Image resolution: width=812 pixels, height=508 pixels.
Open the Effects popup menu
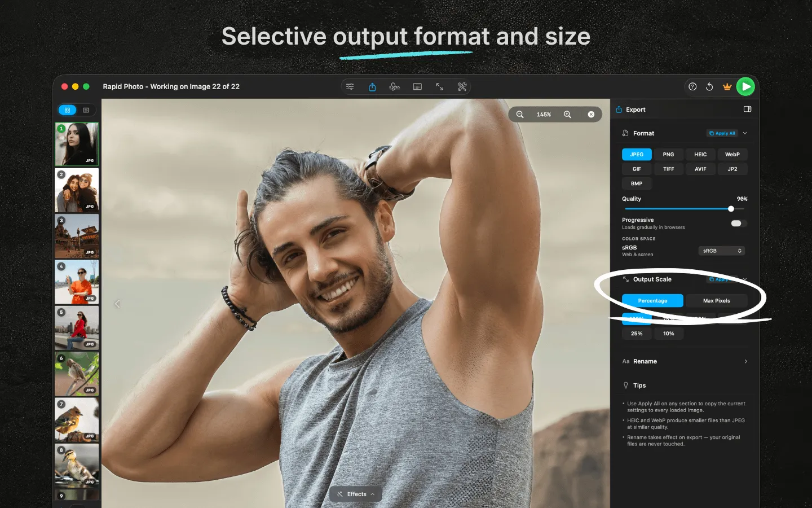(356, 494)
